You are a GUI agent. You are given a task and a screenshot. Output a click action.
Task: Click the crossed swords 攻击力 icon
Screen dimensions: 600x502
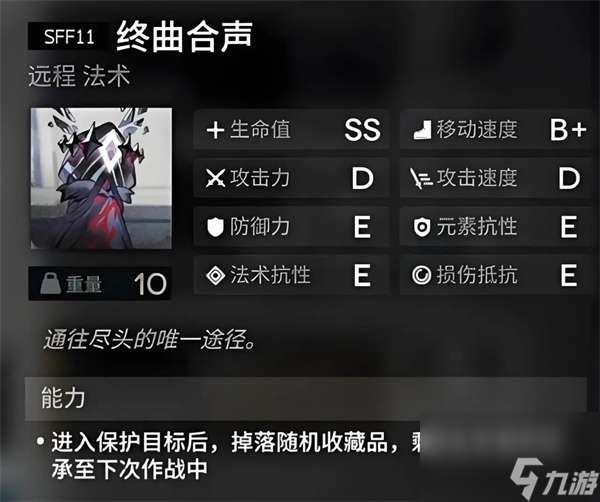click(215, 178)
